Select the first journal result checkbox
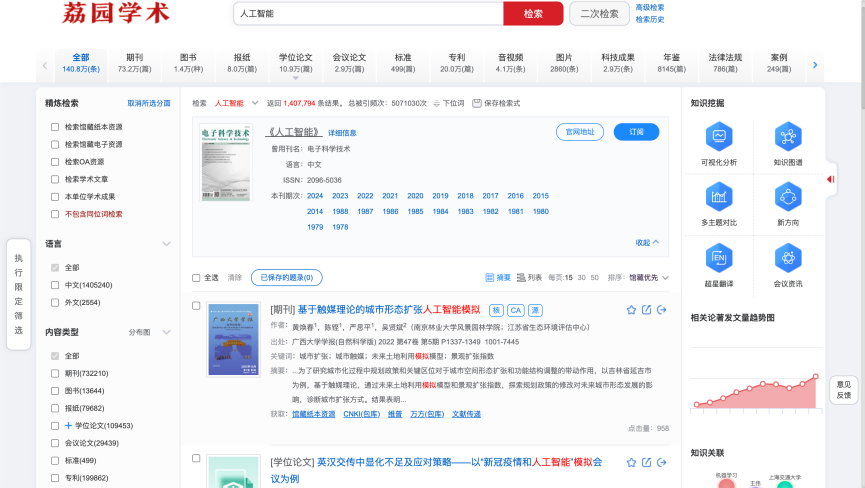The image size is (865, 488). click(x=196, y=305)
